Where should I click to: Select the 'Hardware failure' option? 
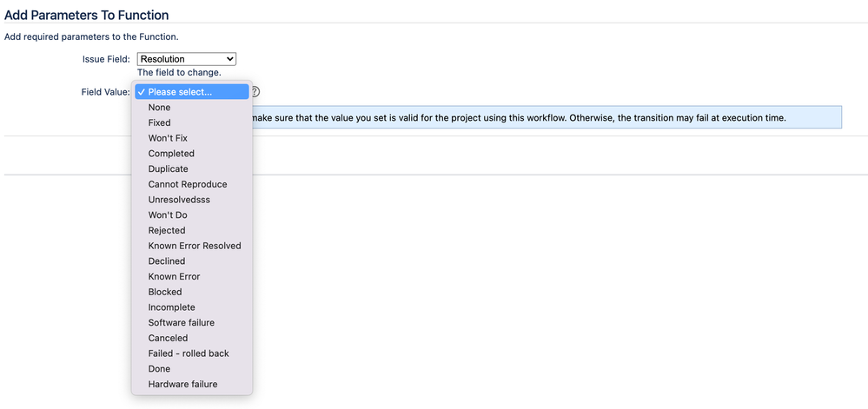pyautogui.click(x=191, y=384)
